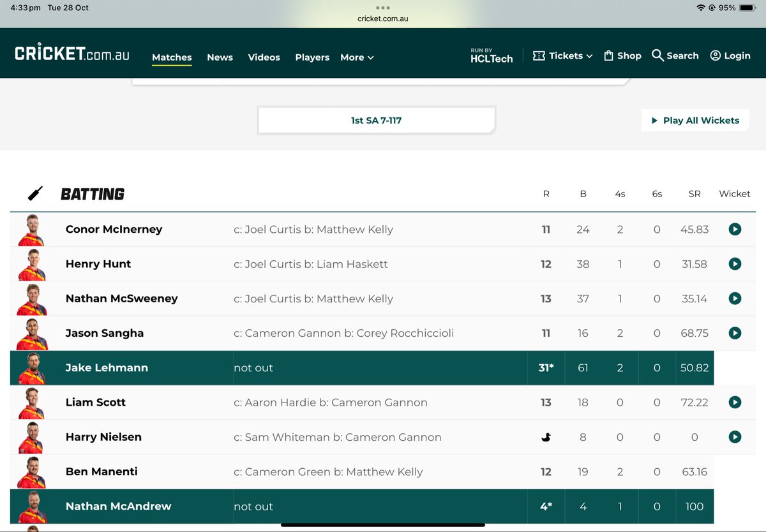Tap the cricket.com.au address bar

[383, 18]
